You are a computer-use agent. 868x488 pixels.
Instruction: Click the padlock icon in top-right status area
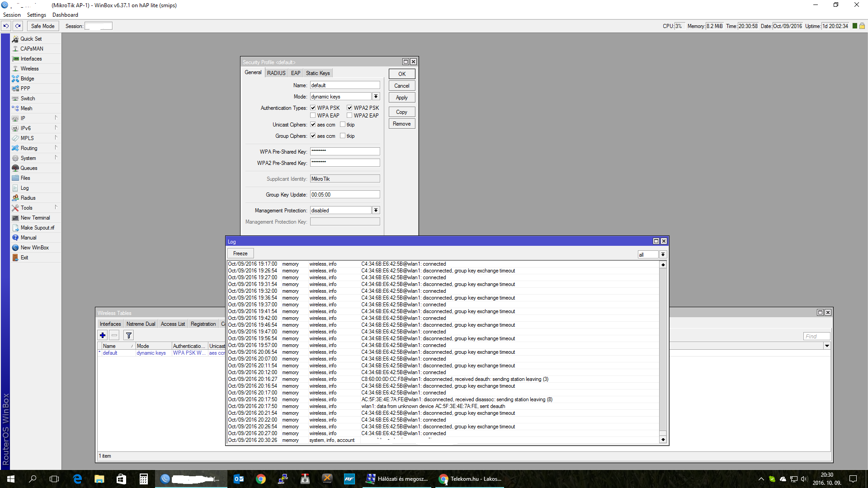point(862,26)
